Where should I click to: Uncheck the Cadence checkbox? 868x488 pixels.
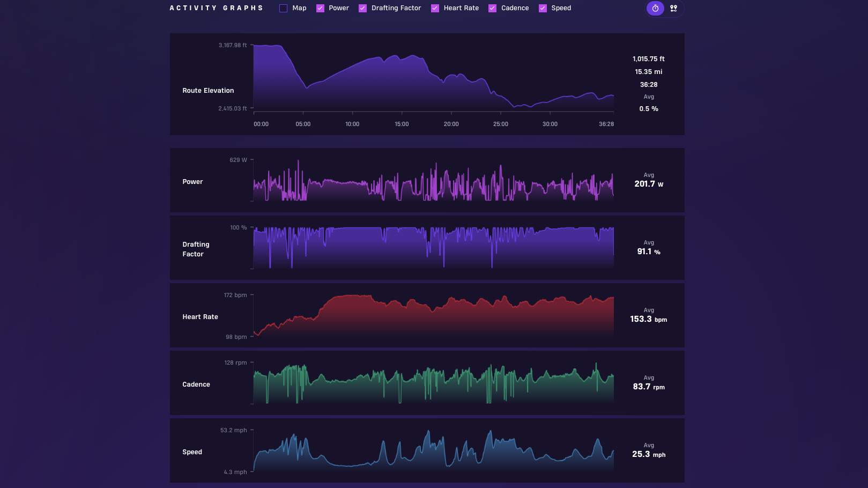click(x=492, y=8)
